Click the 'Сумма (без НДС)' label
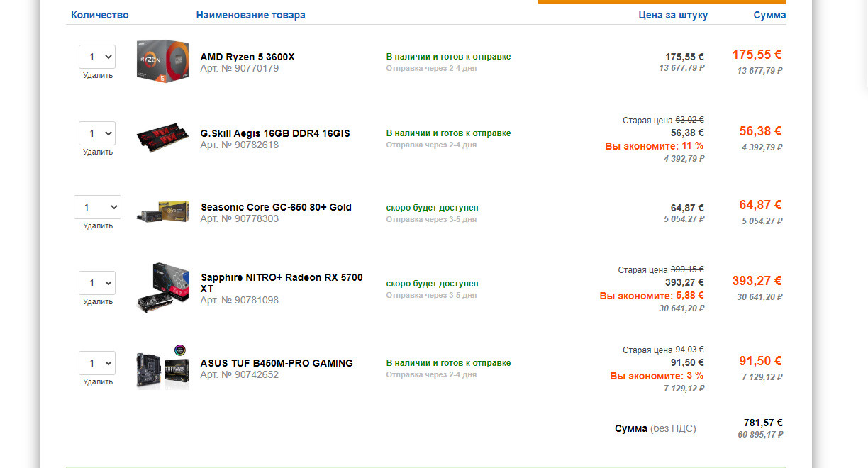This screenshot has height=468, width=868. (655, 429)
